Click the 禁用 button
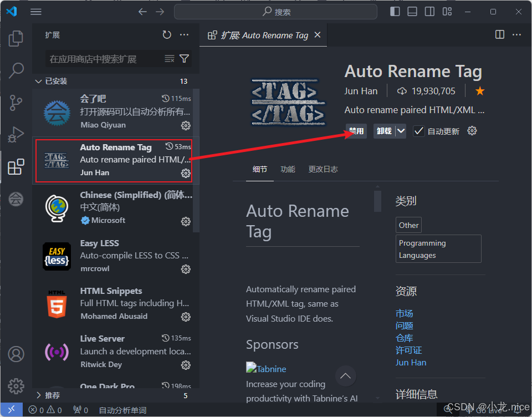Image resolution: width=532 pixels, height=417 pixels. (356, 131)
